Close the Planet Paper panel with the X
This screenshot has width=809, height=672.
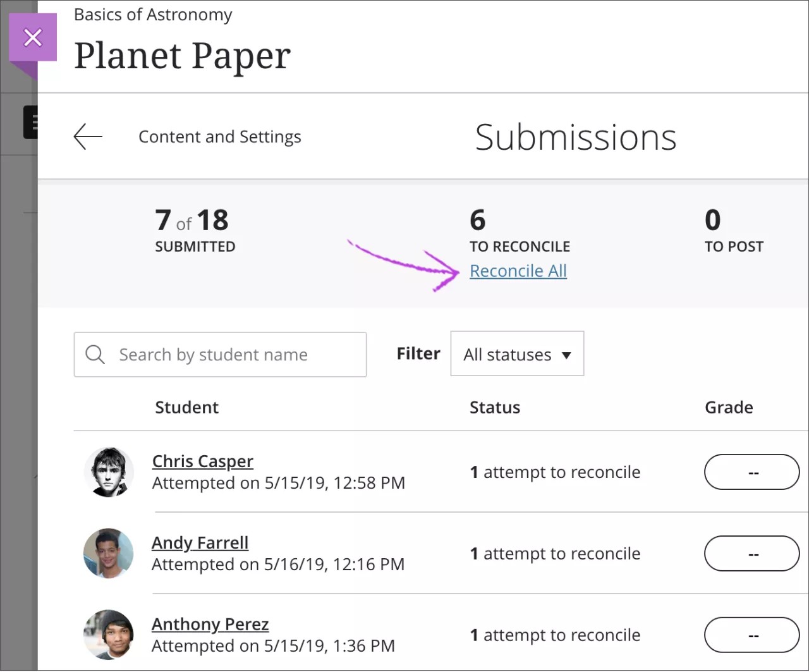pyautogui.click(x=33, y=37)
